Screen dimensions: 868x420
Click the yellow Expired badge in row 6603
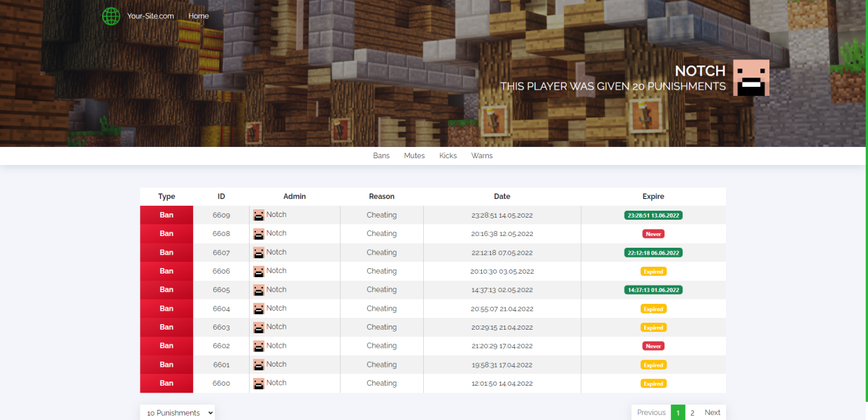[x=653, y=328]
